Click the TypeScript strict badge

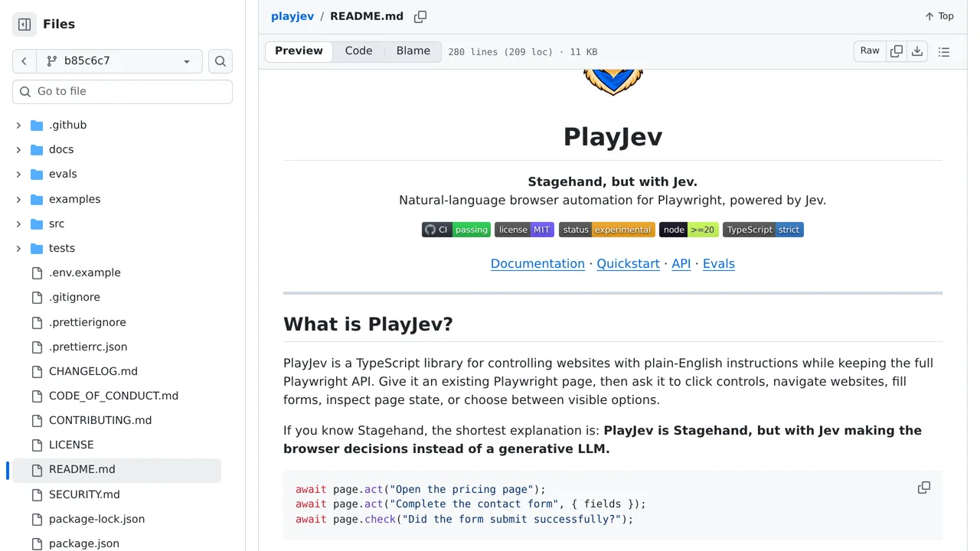click(763, 230)
